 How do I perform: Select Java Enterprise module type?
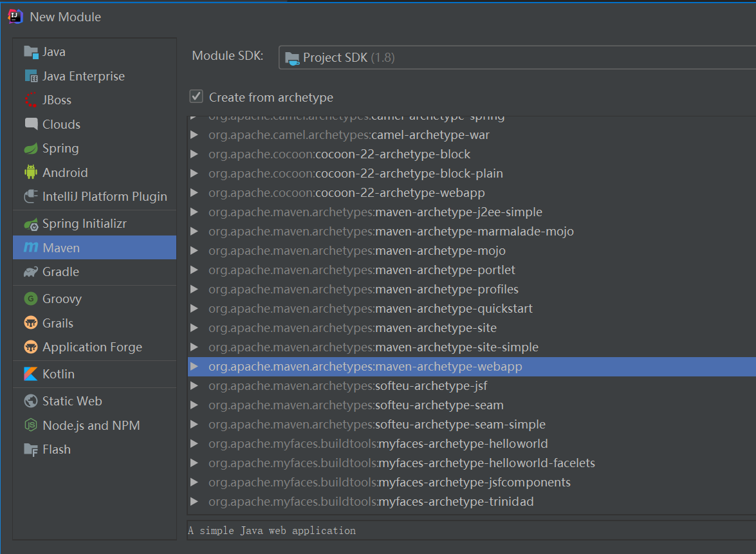95,76
